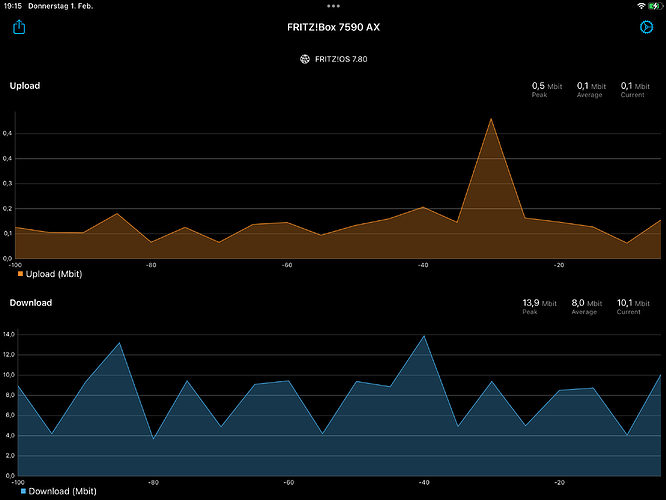Tap the Wi-Fi status icon
666x500 pixels.
pos(641,6)
